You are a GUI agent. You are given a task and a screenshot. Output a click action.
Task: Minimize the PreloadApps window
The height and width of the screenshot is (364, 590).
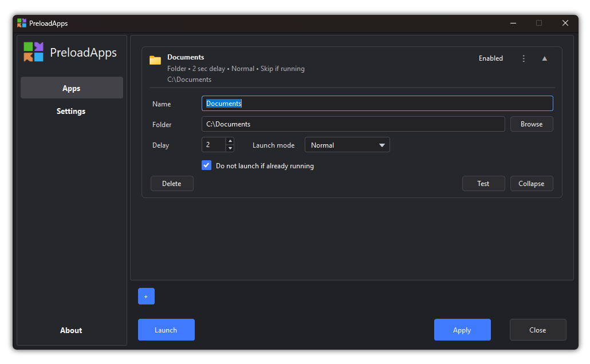click(x=513, y=23)
